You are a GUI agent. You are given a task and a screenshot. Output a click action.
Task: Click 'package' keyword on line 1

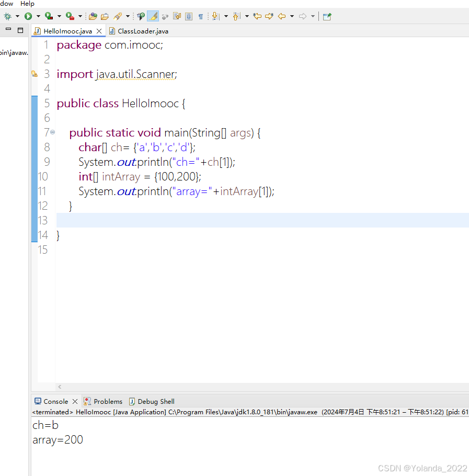[79, 45]
